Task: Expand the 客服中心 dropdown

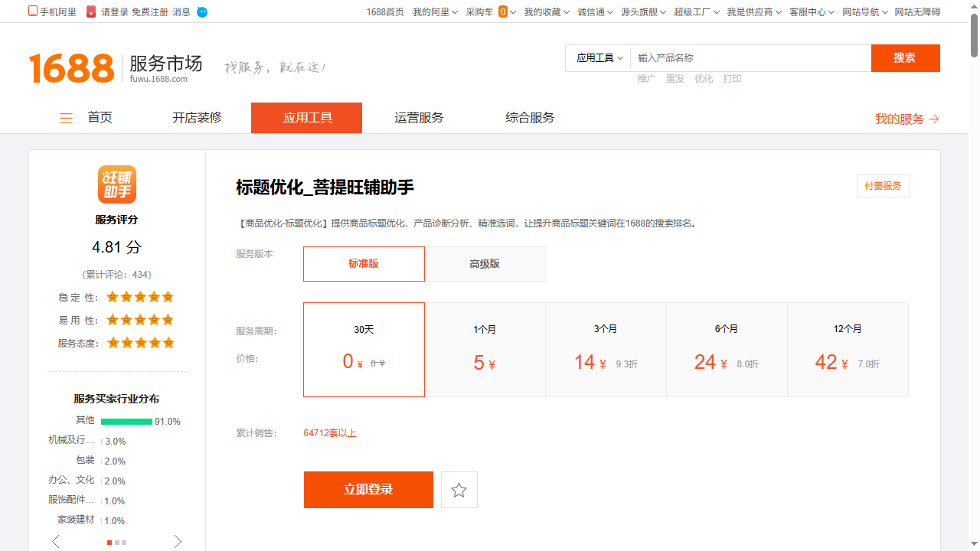Action: (812, 12)
